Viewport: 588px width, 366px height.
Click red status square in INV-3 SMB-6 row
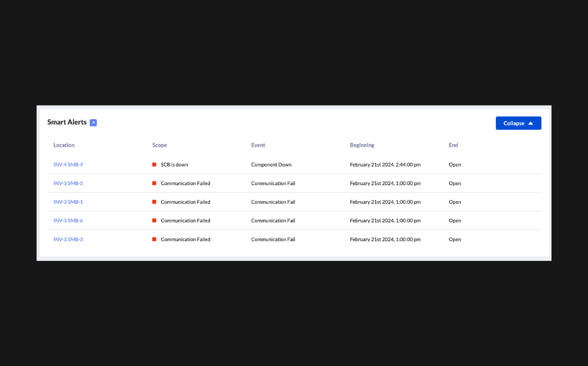(x=154, y=221)
